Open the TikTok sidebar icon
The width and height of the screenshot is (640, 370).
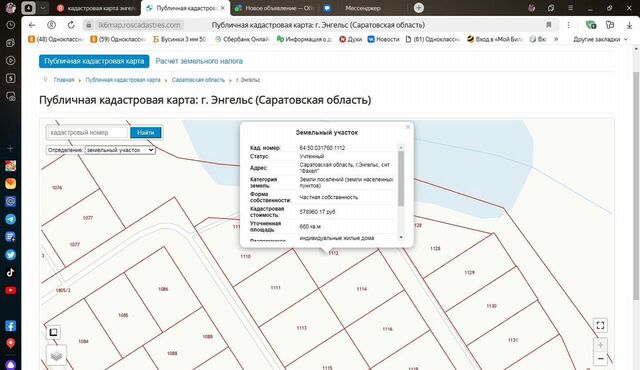[11, 273]
